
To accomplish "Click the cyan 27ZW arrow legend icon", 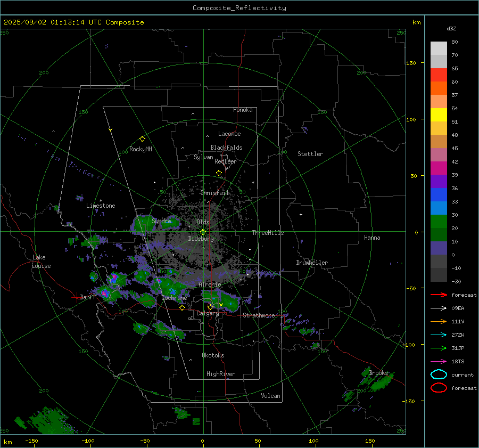I will coord(439,335).
